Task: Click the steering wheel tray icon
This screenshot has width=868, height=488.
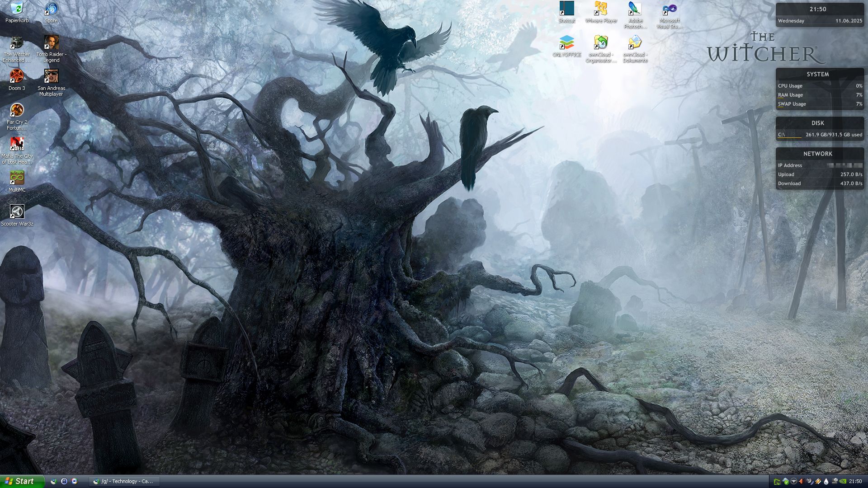Action: (x=793, y=482)
